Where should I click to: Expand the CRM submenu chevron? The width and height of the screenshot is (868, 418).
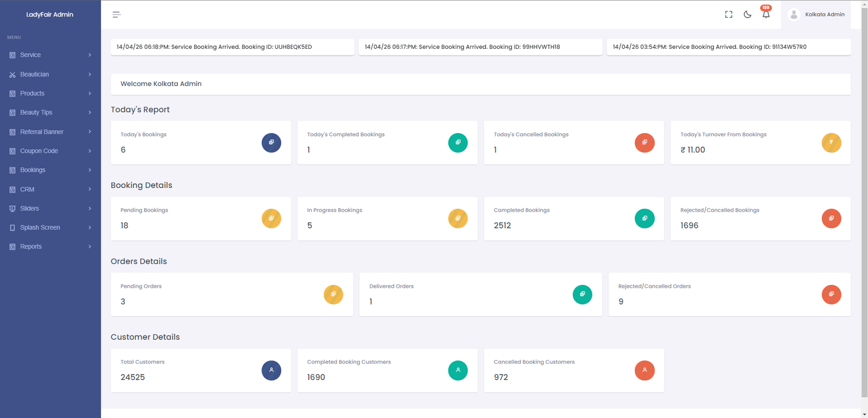90,189
